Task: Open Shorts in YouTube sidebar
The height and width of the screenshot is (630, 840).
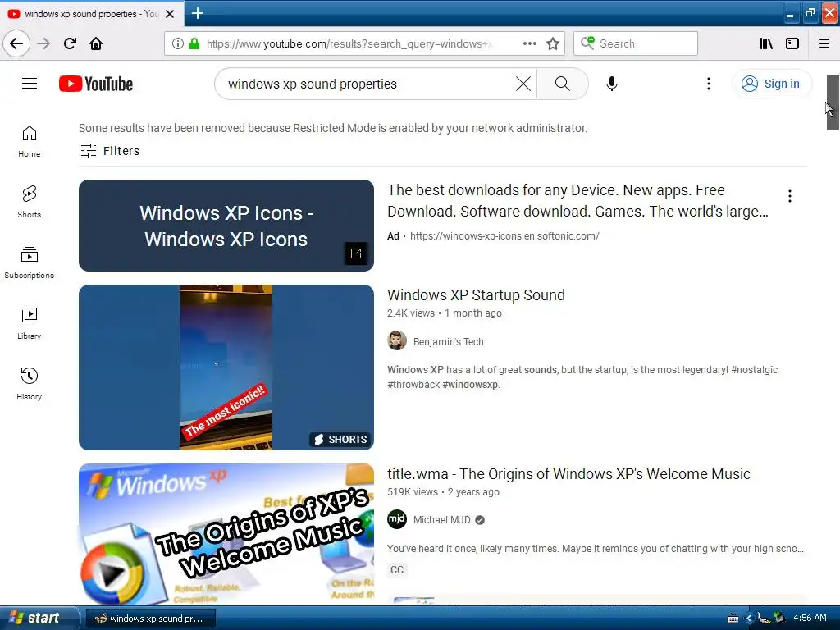Action: (x=30, y=202)
